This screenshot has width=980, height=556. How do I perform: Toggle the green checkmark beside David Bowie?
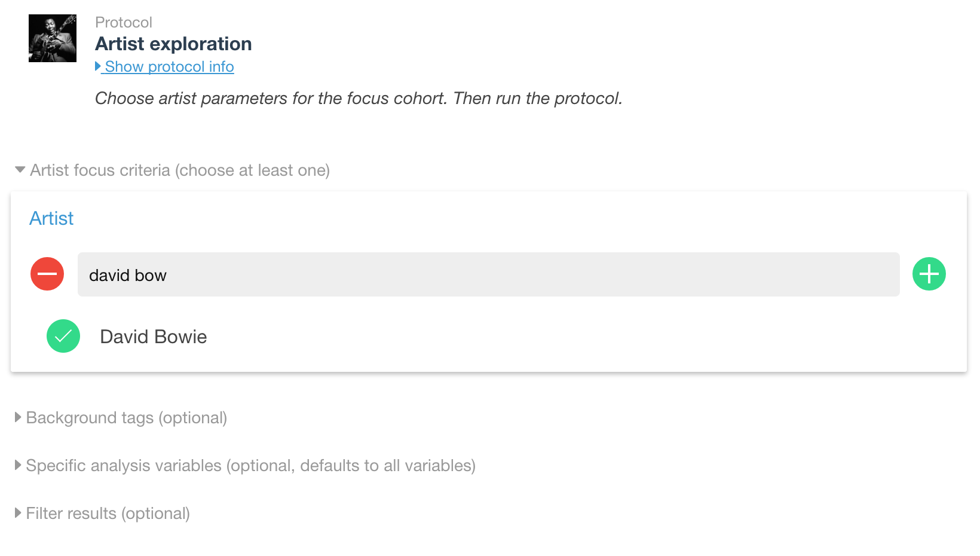[63, 336]
